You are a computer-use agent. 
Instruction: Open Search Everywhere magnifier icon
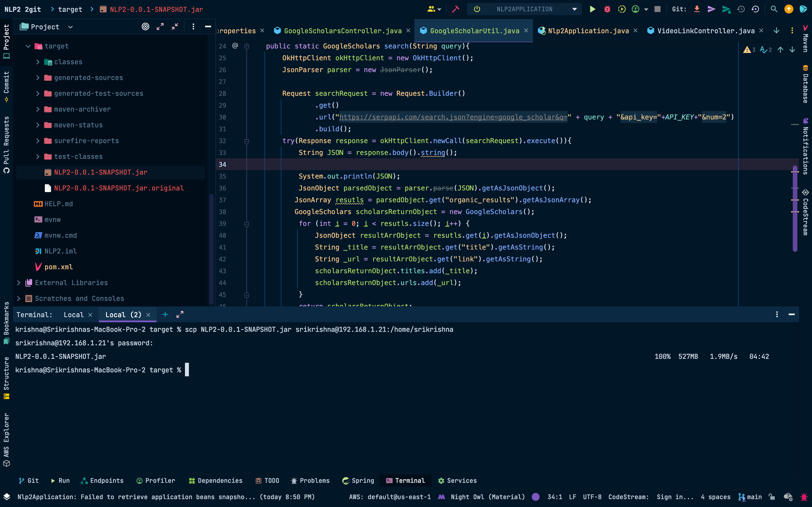(x=774, y=9)
